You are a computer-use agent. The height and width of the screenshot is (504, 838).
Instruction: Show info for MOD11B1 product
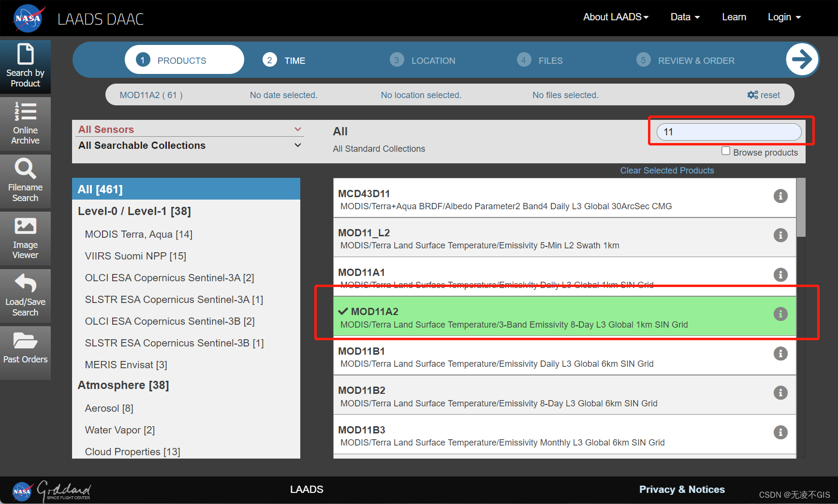[x=780, y=353]
